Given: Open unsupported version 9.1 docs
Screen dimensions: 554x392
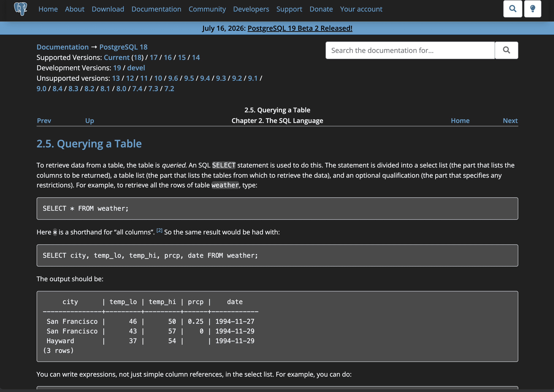Looking at the screenshot, I should pos(253,78).
